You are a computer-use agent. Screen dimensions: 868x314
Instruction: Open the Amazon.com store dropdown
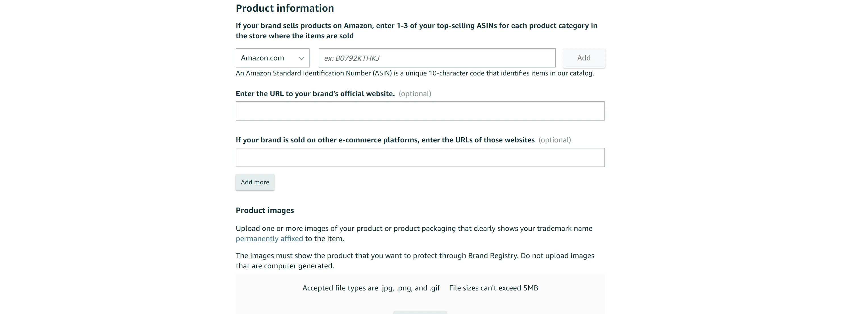click(272, 58)
